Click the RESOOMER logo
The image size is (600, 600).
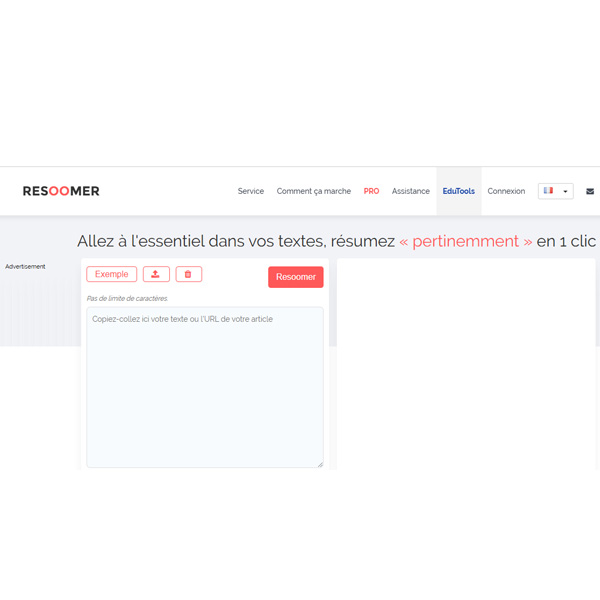(61, 191)
